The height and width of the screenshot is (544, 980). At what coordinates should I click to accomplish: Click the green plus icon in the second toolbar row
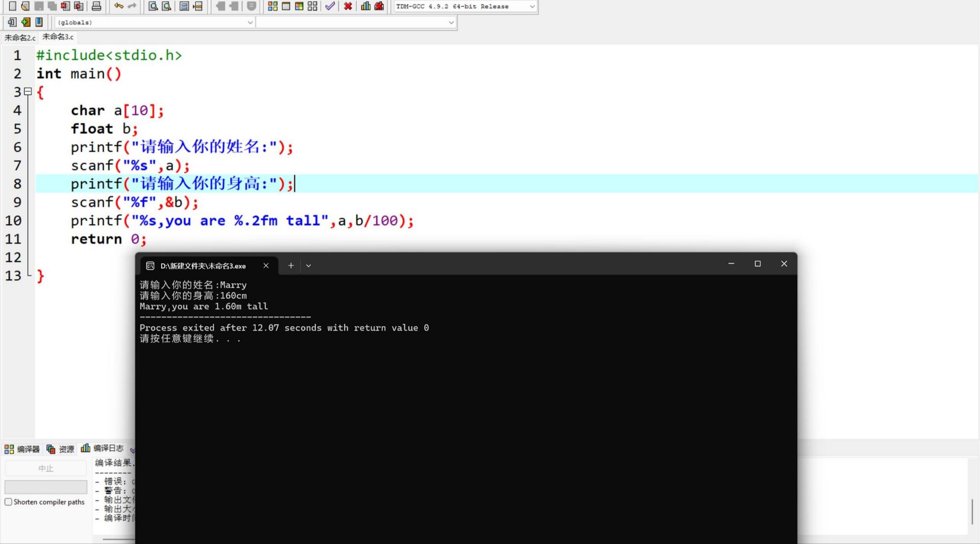click(26, 22)
